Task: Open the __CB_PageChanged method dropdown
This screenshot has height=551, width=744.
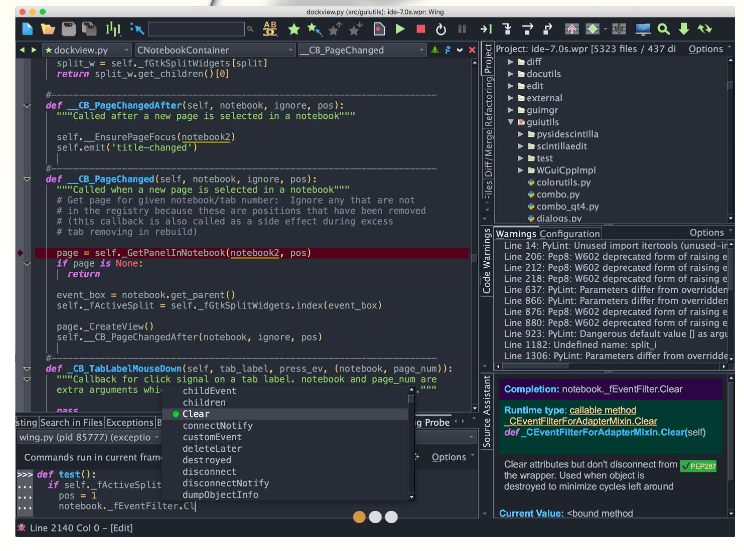Action: pyautogui.click(x=363, y=50)
